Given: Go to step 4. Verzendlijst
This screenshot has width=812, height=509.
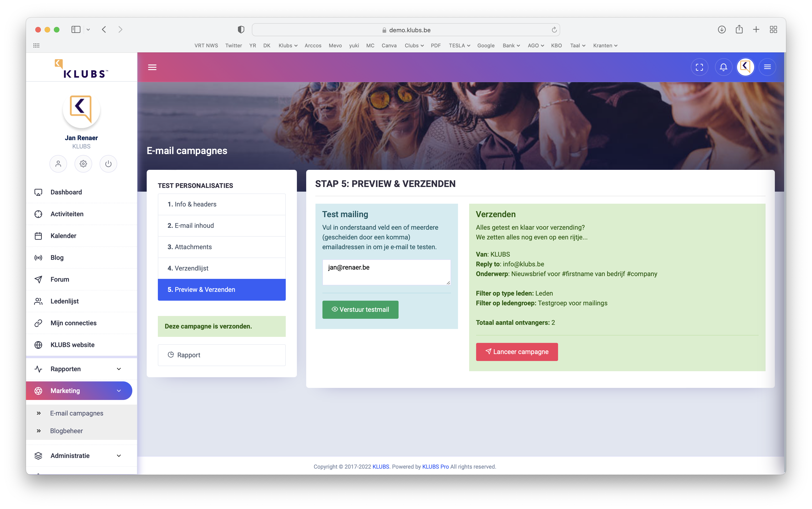Looking at the screenshot, I should [x=222, y=268].
